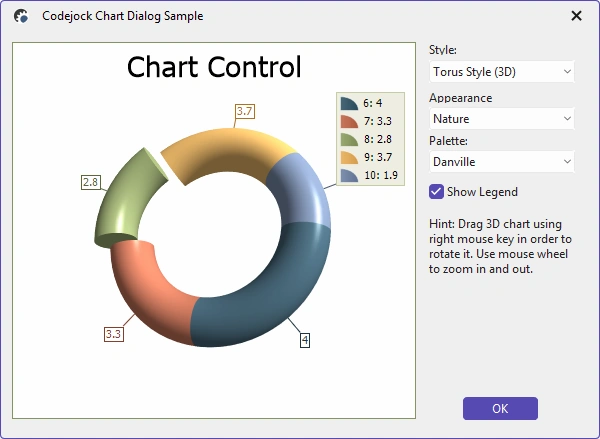Select the light blue torus segment
Screen dimensions: 600x439
tap(302, 191)
